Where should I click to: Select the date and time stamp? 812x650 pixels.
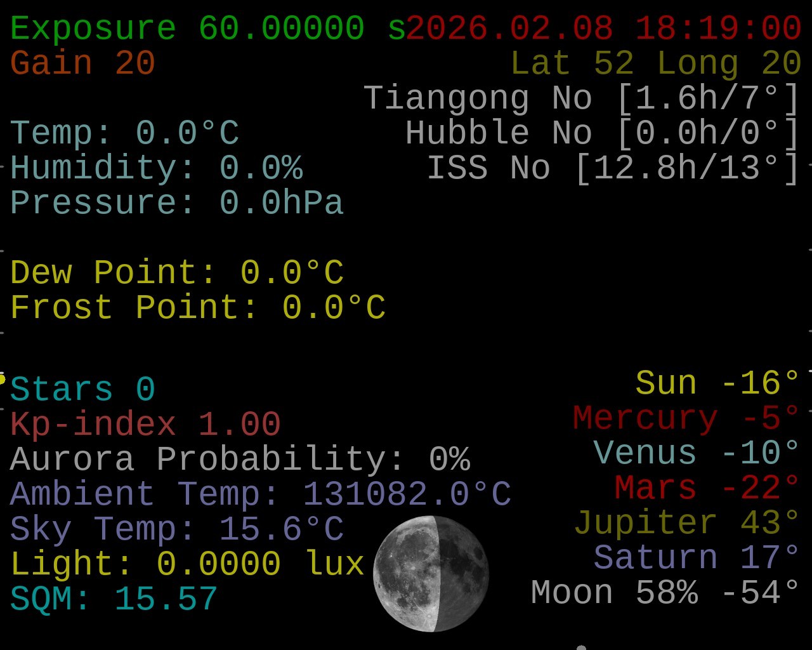(603, 29)
